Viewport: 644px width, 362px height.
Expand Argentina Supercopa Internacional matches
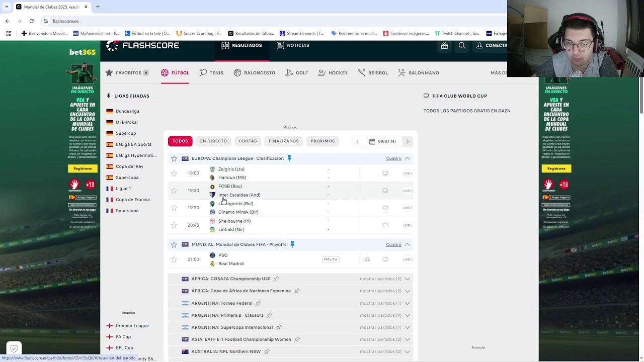pyautogui.click(x=385, y=327)
